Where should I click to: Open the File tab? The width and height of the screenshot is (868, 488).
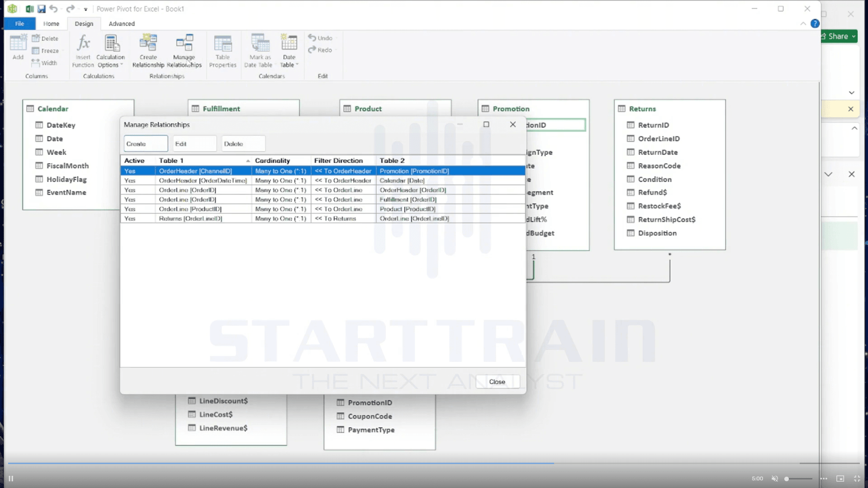[x=19, y=24]
